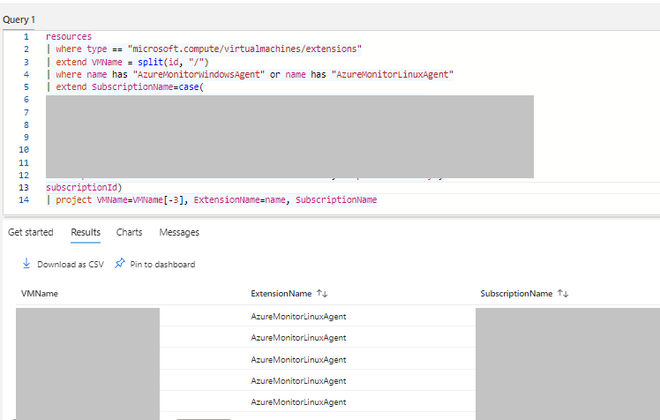Open the Query 1 tab
Viewport: 660px width, 420px height.
pos(19,20)
